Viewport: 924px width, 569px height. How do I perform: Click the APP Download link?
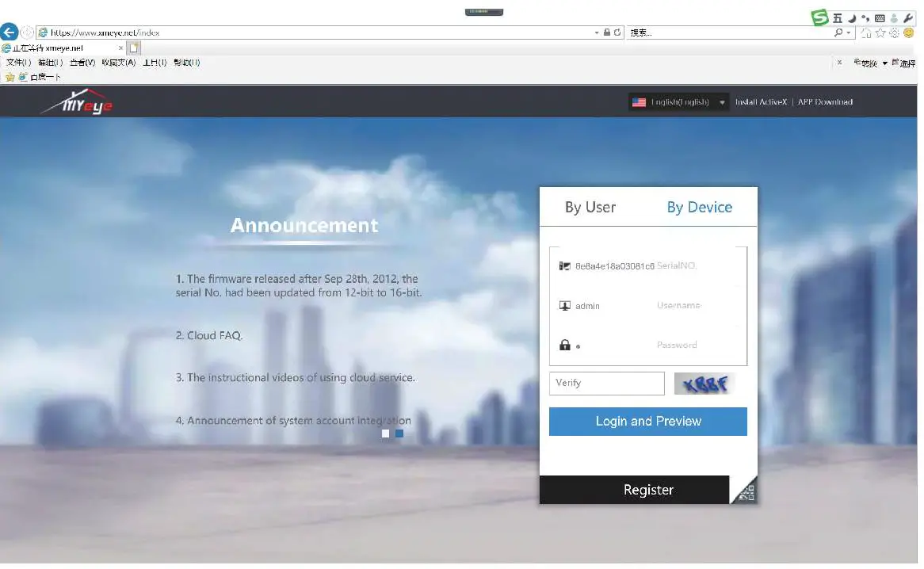click(825, 102)
